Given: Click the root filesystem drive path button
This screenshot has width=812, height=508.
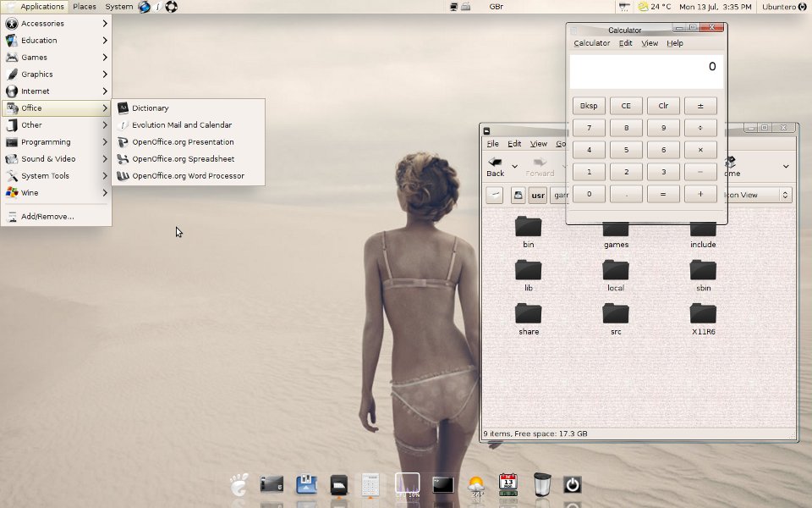Looking at the screenshot, I should coord(518,195).
